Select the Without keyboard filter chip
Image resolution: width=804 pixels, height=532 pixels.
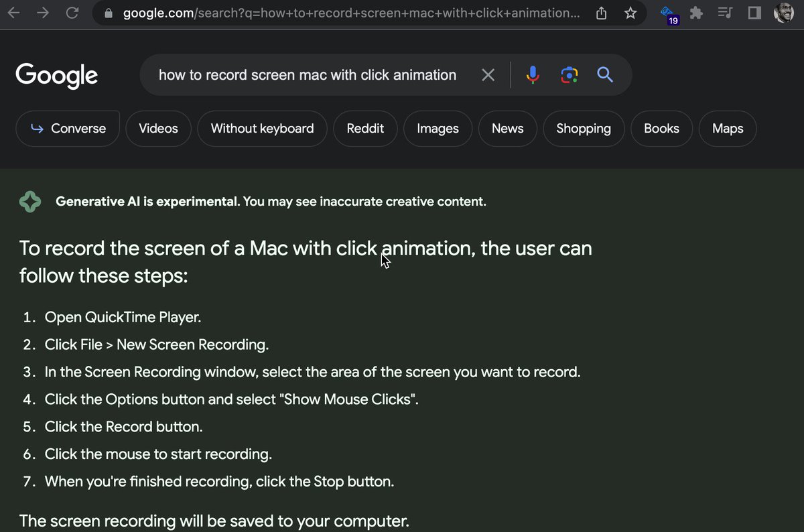click(262, 129)
